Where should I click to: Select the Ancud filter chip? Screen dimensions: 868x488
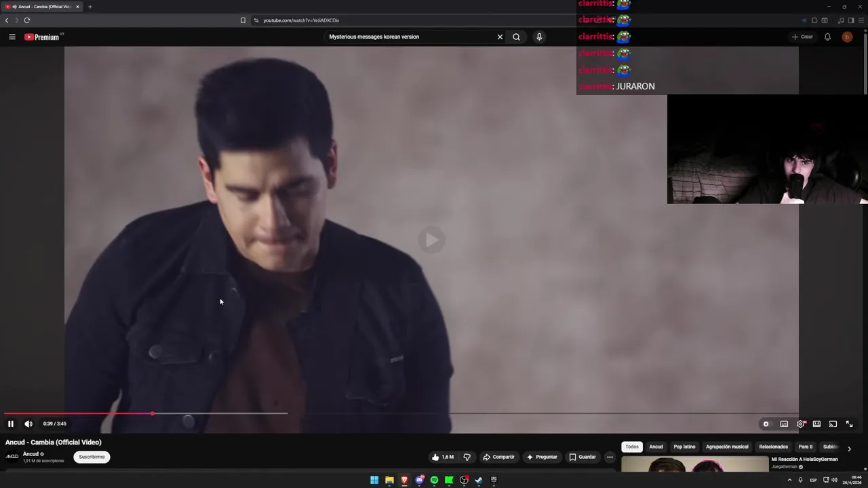[x=656, y=447]
